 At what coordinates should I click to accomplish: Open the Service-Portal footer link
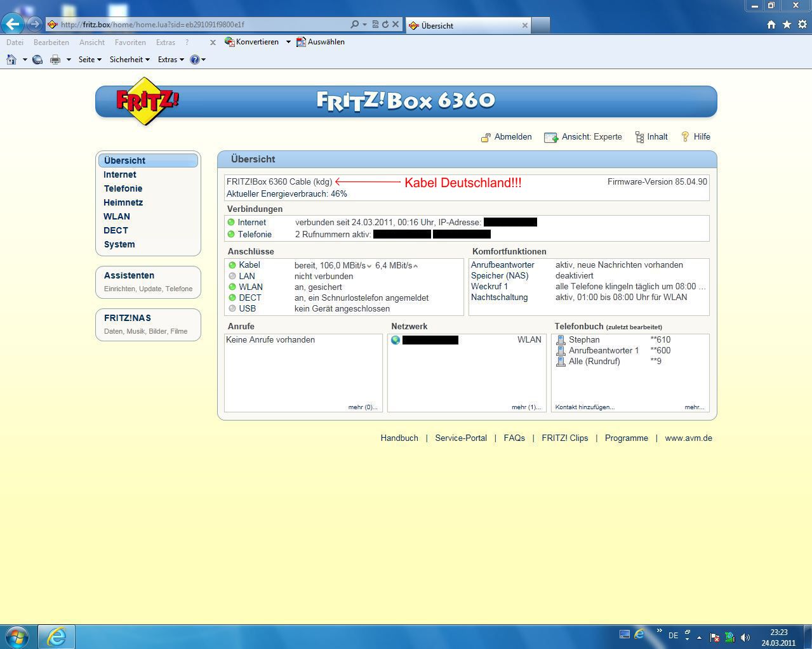pyautogui.click(x=461, y=438)
